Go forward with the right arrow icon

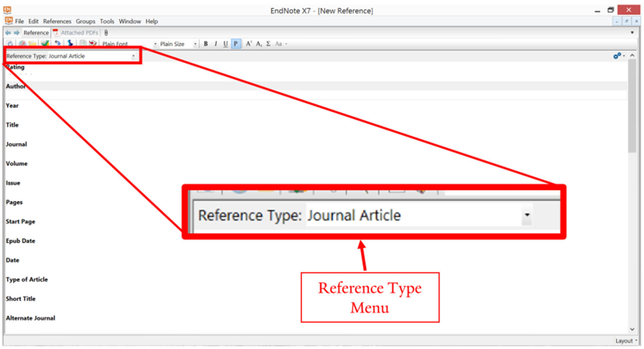(x=17, y=33)
